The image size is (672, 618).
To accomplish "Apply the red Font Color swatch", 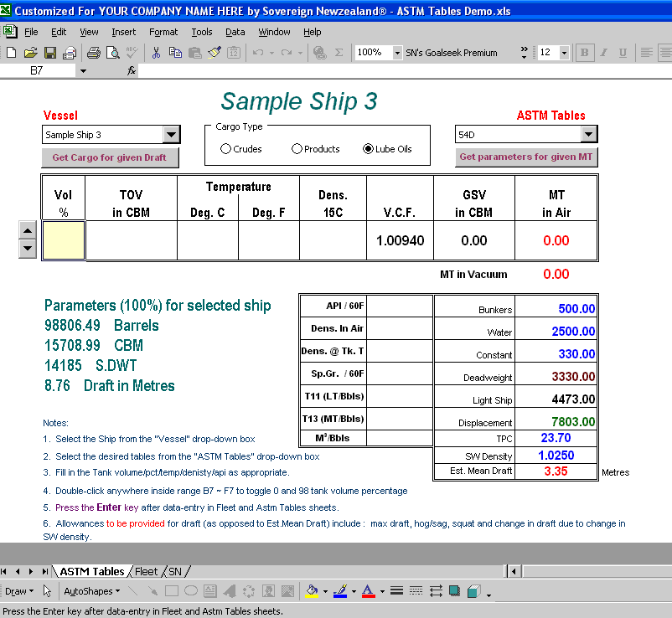I will click(369, 591).
